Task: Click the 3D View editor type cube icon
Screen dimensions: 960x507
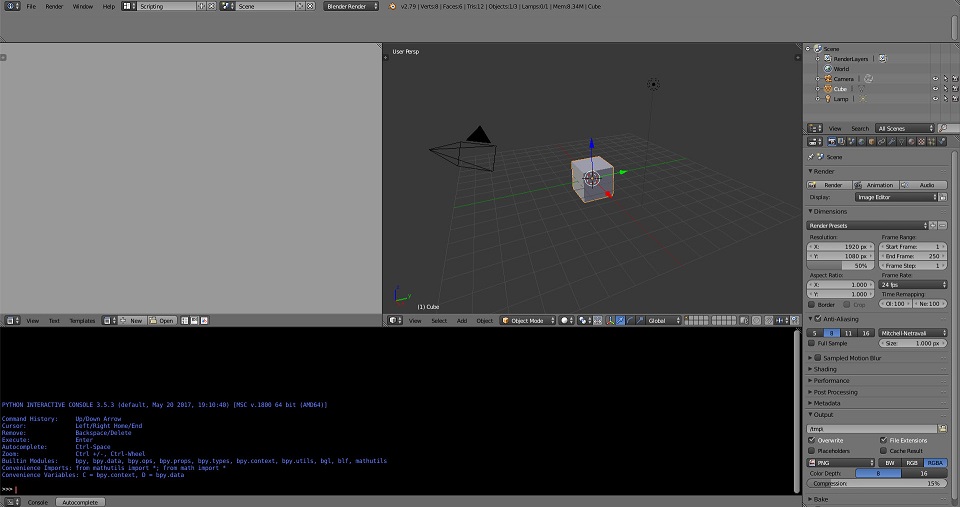Action: 396,320
